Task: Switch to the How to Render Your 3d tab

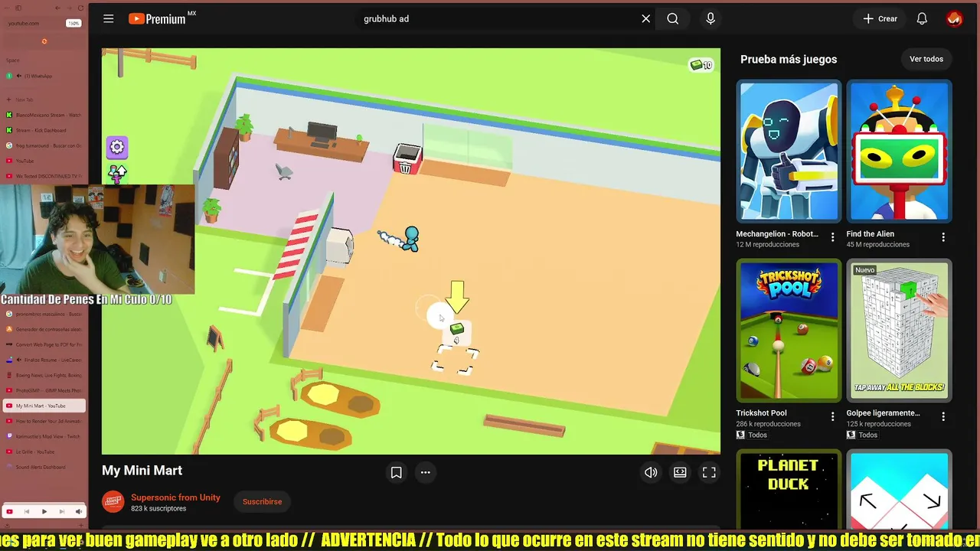Action: tap(44, 421)
